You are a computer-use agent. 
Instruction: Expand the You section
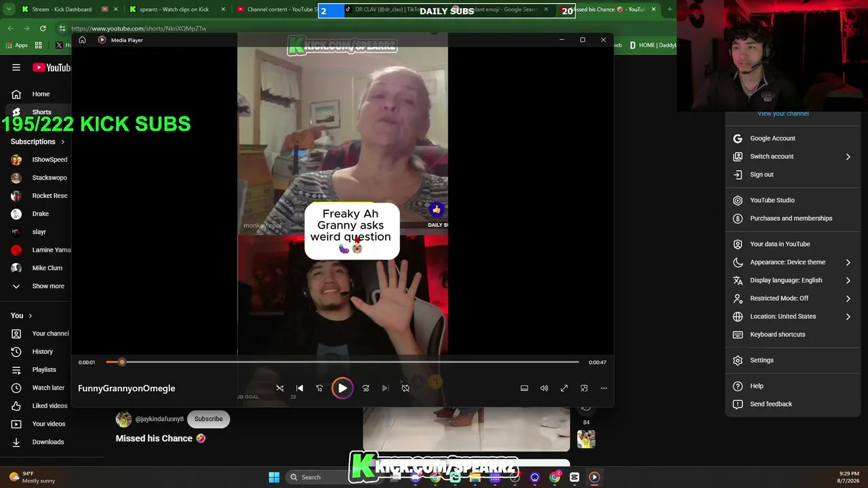click(22, 315)
